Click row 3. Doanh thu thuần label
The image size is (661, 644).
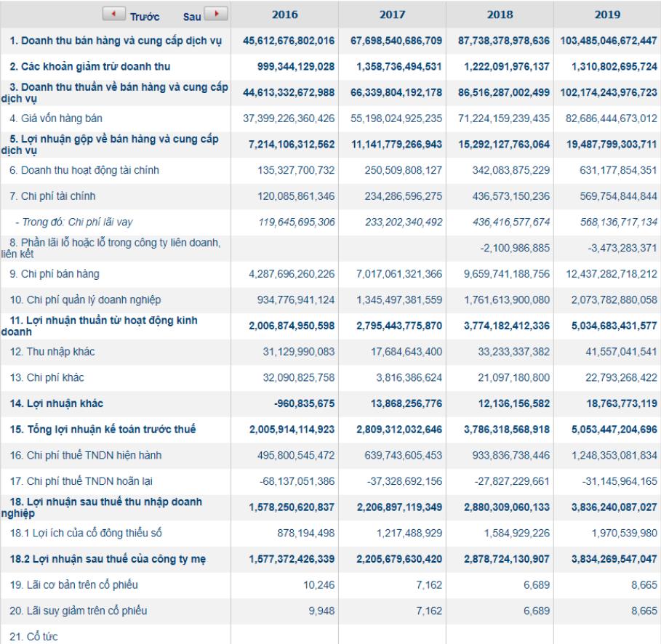[115, 93]
